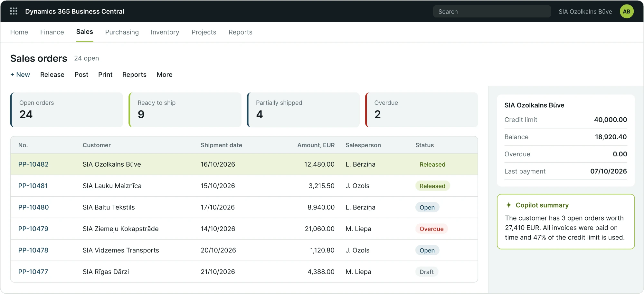Click the Copilot summary heading

coord(542,205)
